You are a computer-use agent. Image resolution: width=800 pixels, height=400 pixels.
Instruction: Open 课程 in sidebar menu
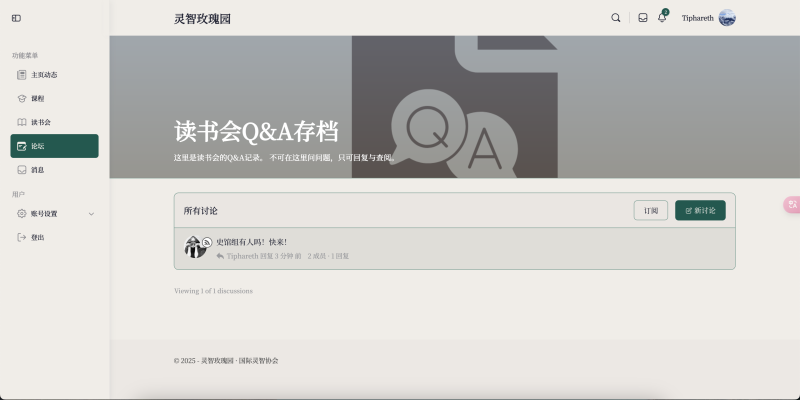coord(55,98)
